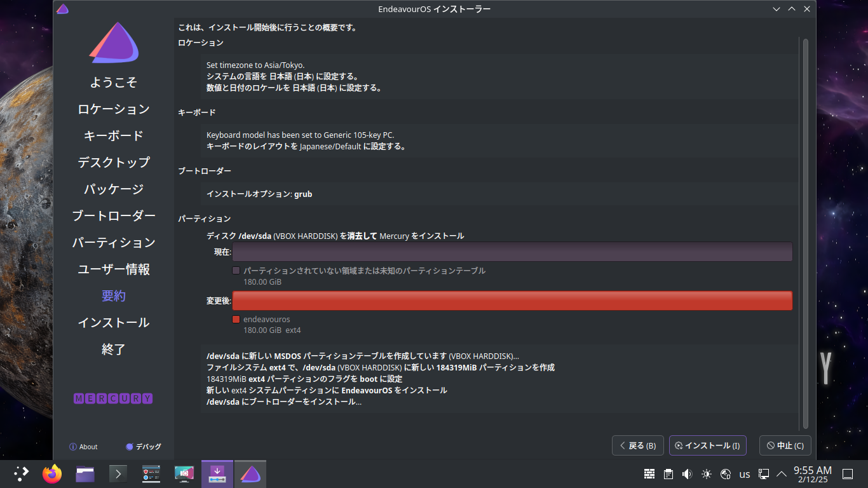868x488 pixels.
Task: Go to the デスクトップ step
Action: pyautogui.click(x=114, y=163)
